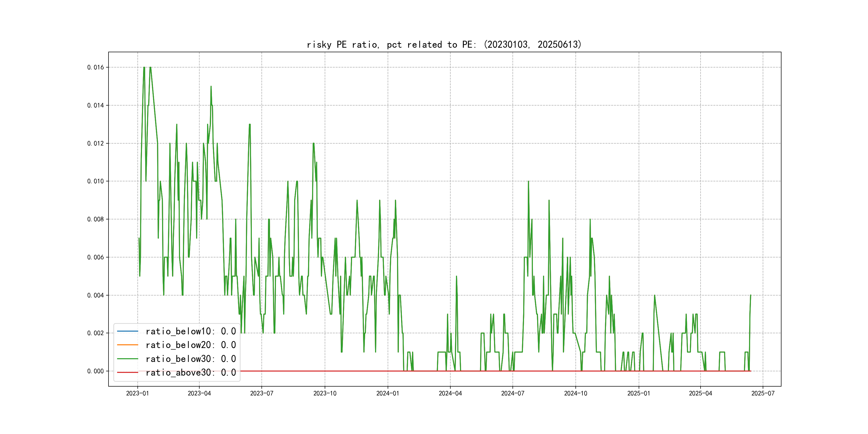Click the 2025-07 x-axis tick label

[x=763, y=393]
